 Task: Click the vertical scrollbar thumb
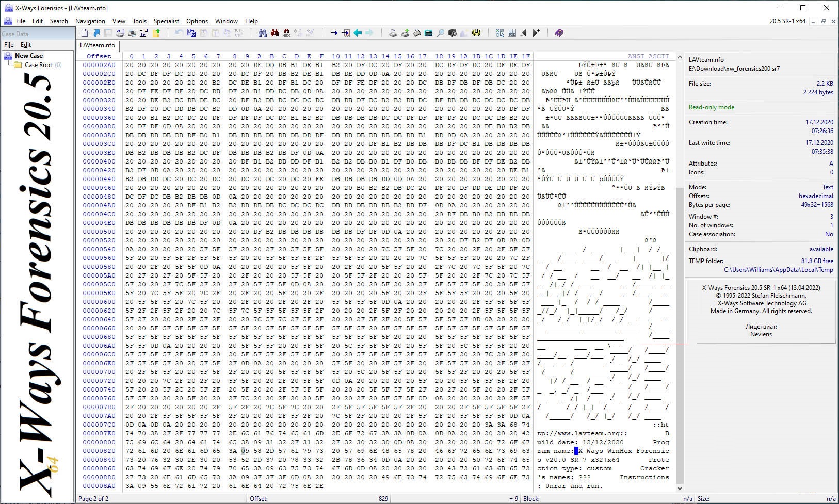tap(680, 335)
